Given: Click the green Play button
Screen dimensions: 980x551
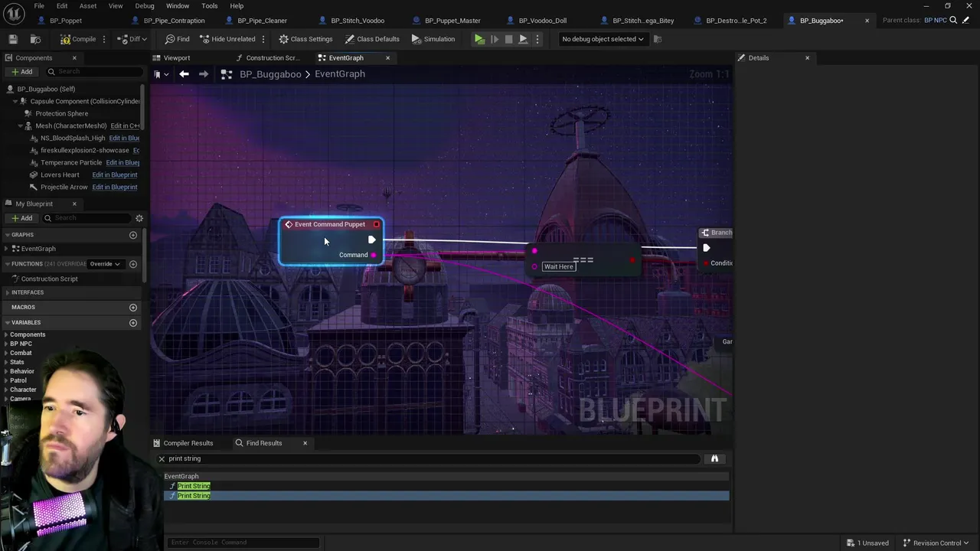Looking at the screenshot, I should tap(479, 39).
